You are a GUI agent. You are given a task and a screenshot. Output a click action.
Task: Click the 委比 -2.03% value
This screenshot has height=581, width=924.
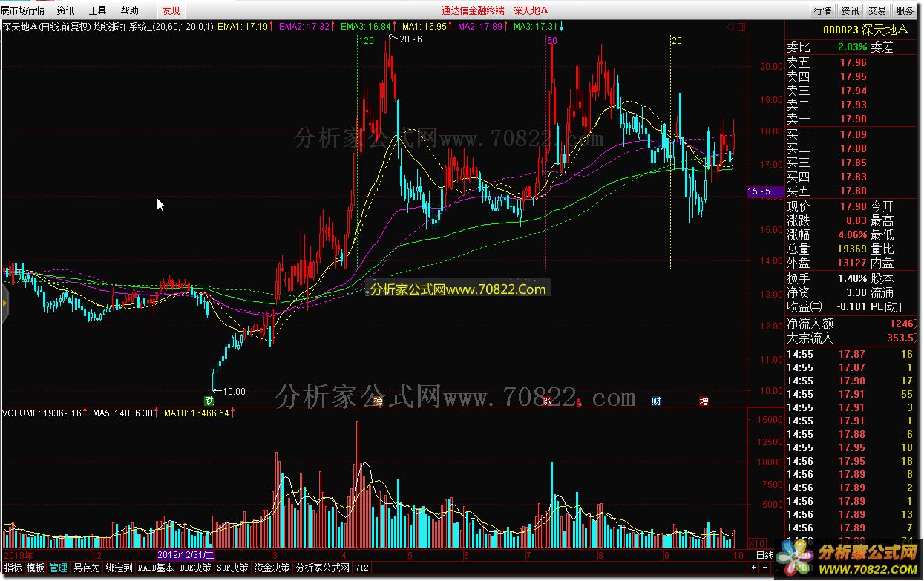[x=849, y=47]
